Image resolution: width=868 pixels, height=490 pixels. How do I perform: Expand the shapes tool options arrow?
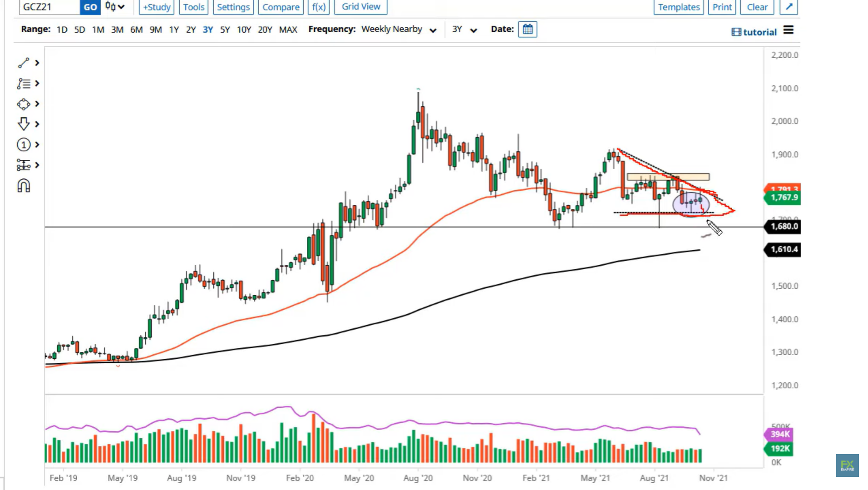pos(37,104)
